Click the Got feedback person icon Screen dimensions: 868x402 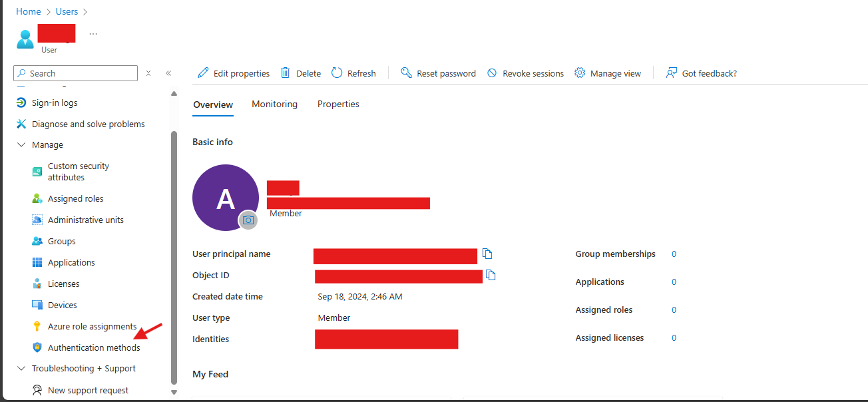point(672,73)
